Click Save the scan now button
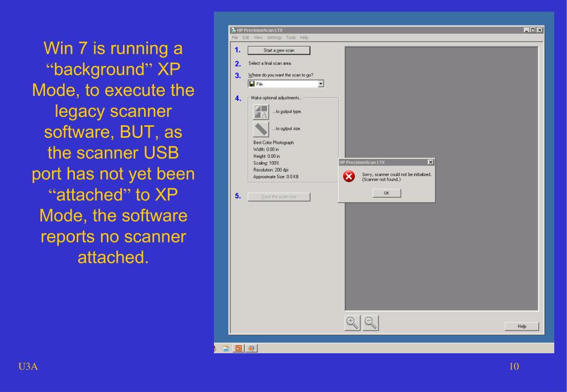Screen dimensions: 567x392 [x=279, y=197]
